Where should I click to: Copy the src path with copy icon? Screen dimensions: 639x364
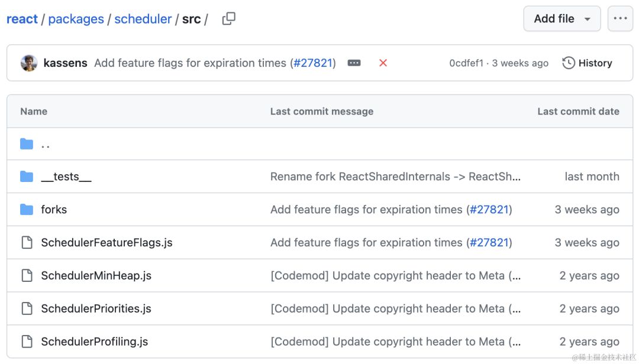228,19
